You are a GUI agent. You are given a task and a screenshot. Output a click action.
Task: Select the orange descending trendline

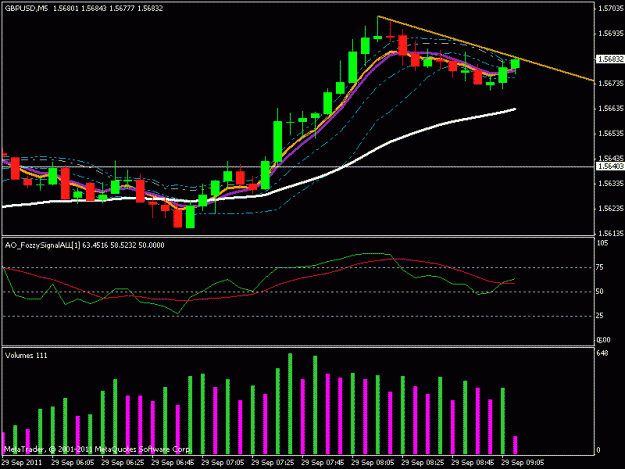[x=486, y=49]
